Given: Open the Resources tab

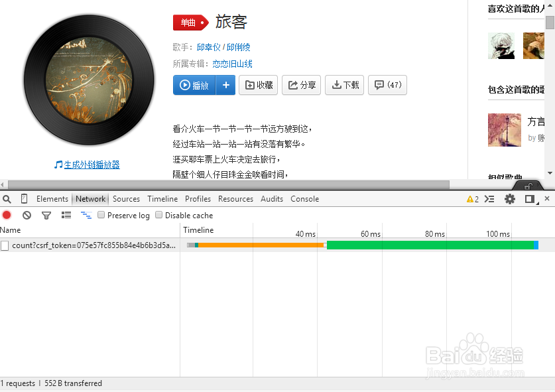Looking at the screenshot, I should coord(235,199).
